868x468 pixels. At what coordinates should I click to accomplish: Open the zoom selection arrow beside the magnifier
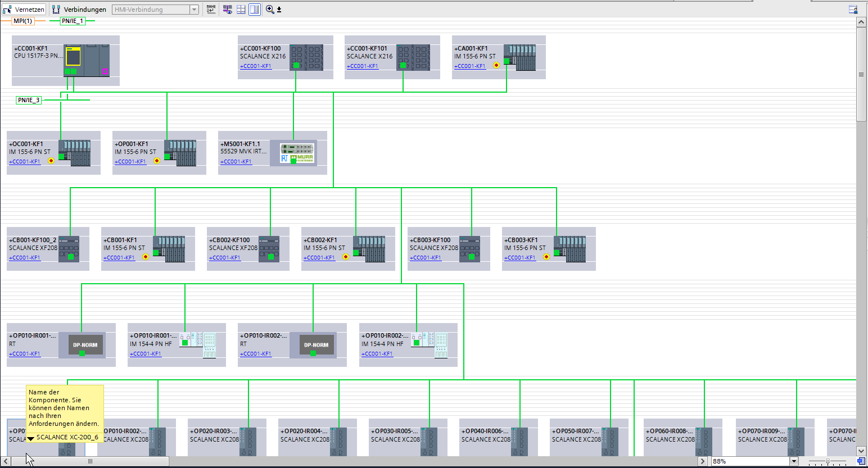(279, 10)
